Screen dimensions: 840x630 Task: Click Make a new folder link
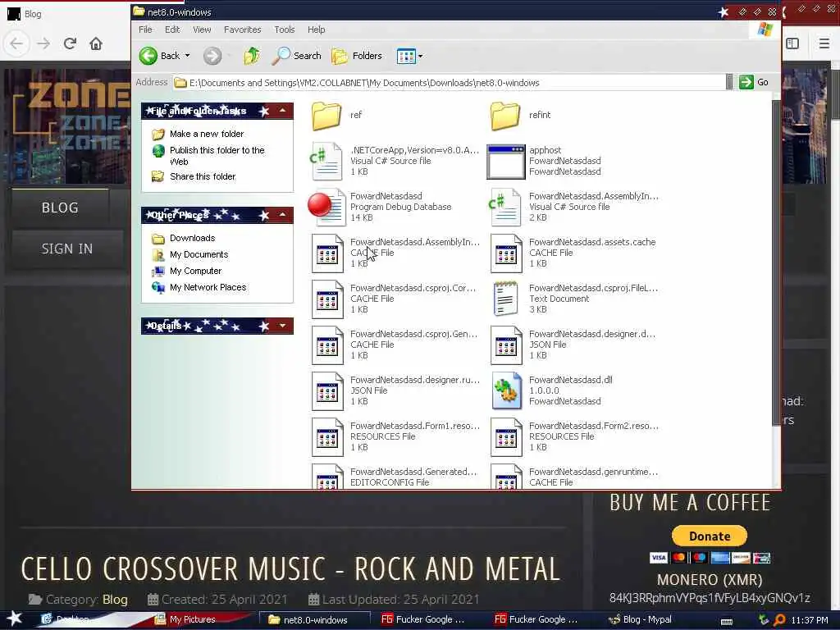tap(206, 134)
